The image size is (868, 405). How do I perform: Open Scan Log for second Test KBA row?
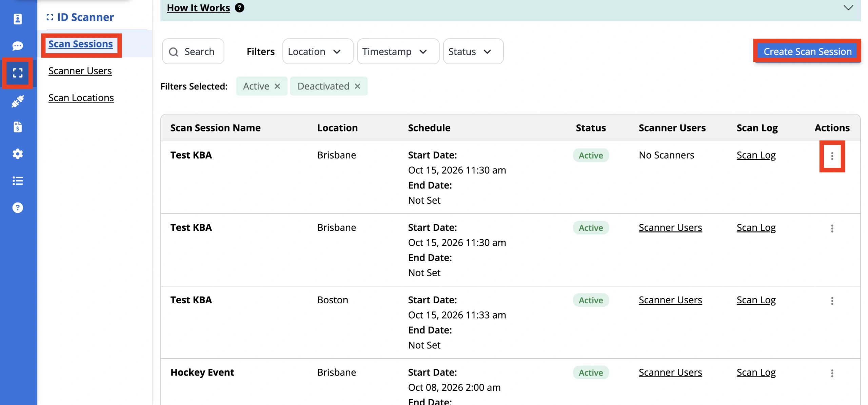click(x=756, y=227)
